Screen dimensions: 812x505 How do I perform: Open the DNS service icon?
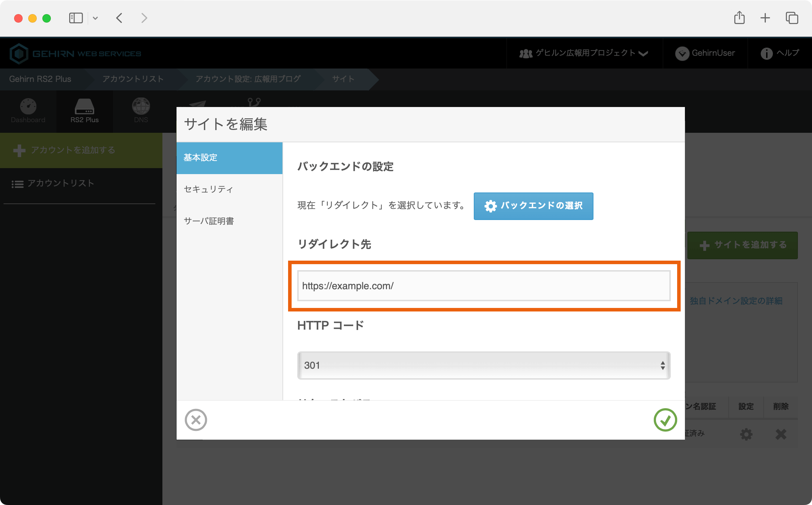(x=141, y=111)
